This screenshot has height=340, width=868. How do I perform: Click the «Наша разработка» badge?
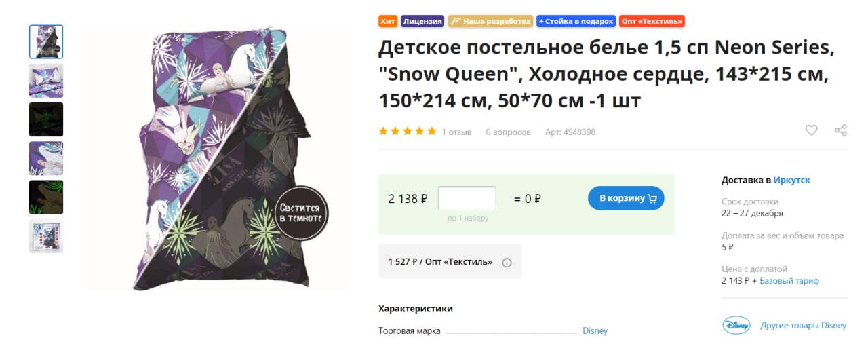491,22
